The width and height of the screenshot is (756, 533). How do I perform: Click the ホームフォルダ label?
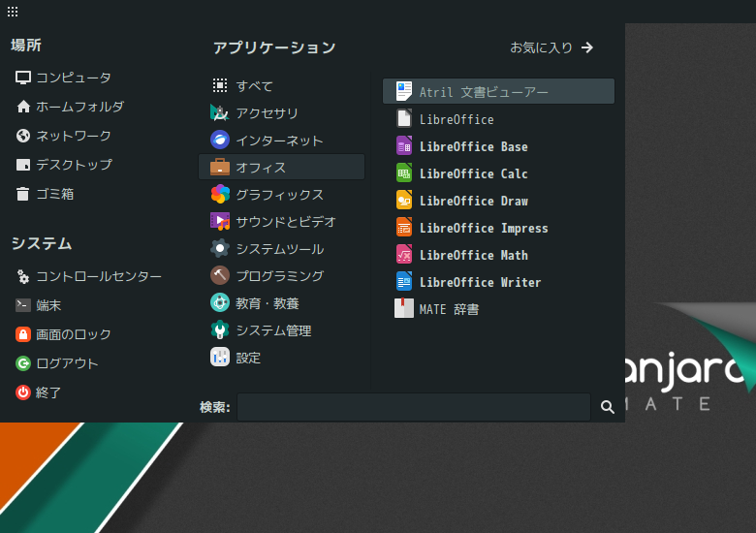pos(80,107)
